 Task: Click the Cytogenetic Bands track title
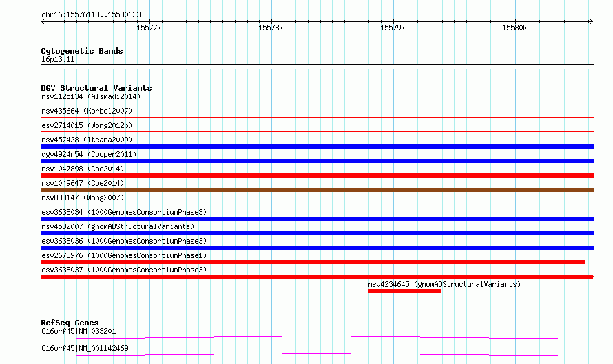click(x=82, y=51)
